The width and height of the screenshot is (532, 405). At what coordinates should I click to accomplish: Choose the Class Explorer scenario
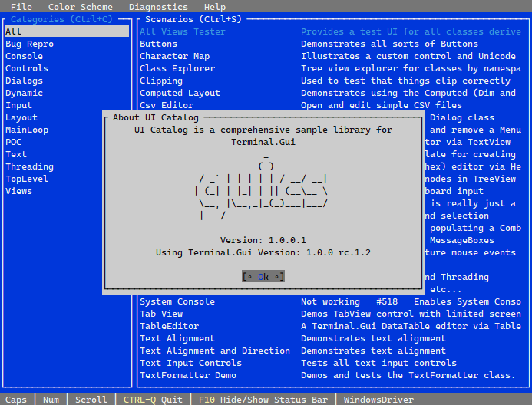click(171, 68)
